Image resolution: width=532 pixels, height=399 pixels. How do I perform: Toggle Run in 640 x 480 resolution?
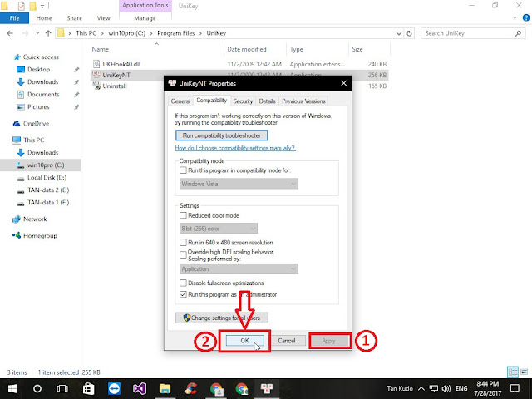point(183,242)
